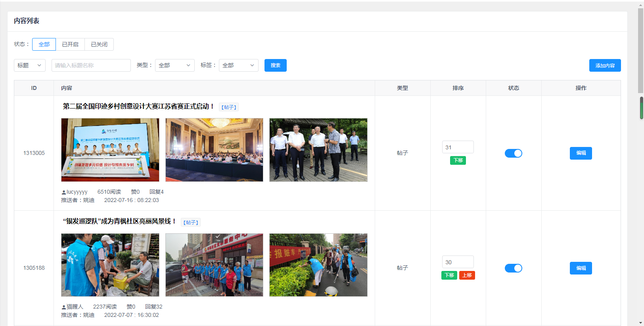Click the 状态 column header
Screen dimensions: 644x326
pyautogui.click(x=514, y=88)
